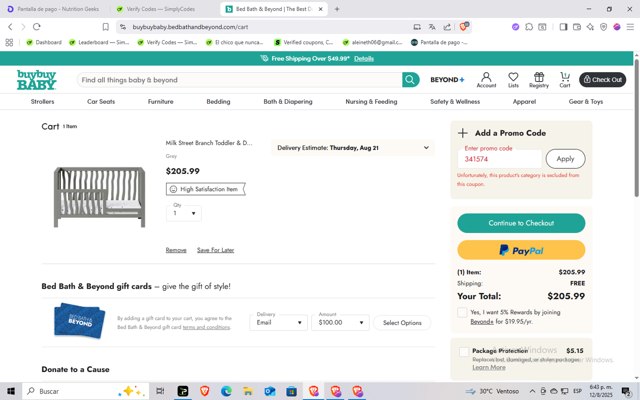
Task: Apply the promo code
Action: coord(565,159)
